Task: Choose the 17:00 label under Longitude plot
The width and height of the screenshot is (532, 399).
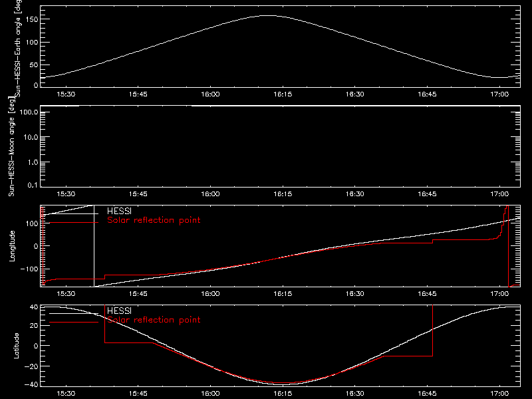Action: (499, 293)
